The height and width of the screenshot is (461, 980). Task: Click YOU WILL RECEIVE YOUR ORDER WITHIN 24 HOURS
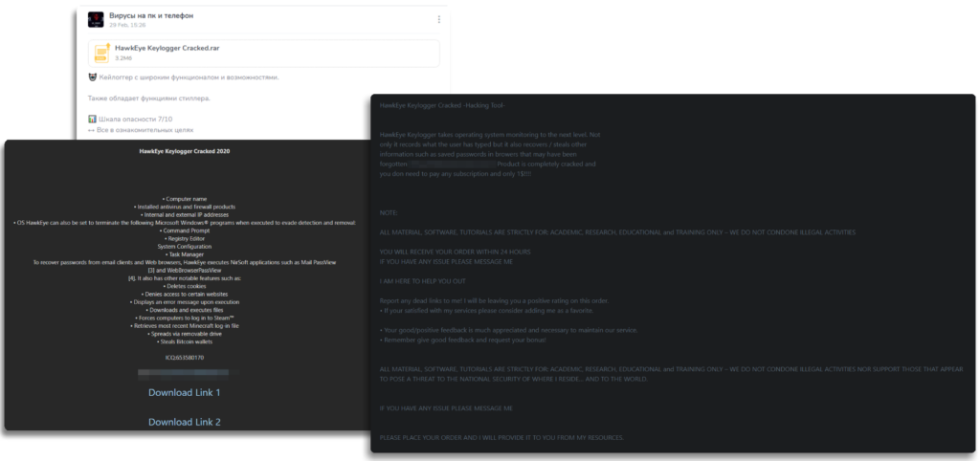pos(455,252)
